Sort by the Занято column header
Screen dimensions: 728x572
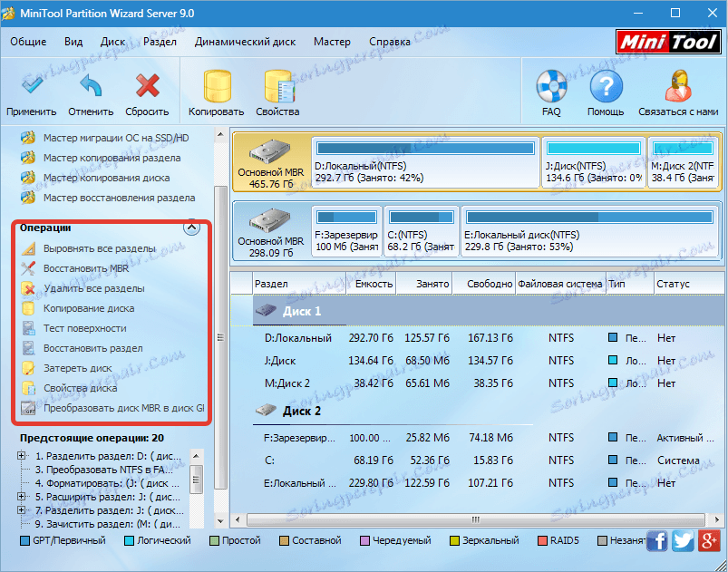424,284
